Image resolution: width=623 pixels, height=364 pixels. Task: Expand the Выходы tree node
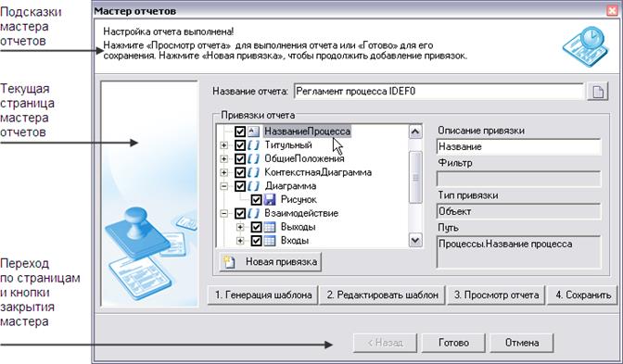(240, 227)
